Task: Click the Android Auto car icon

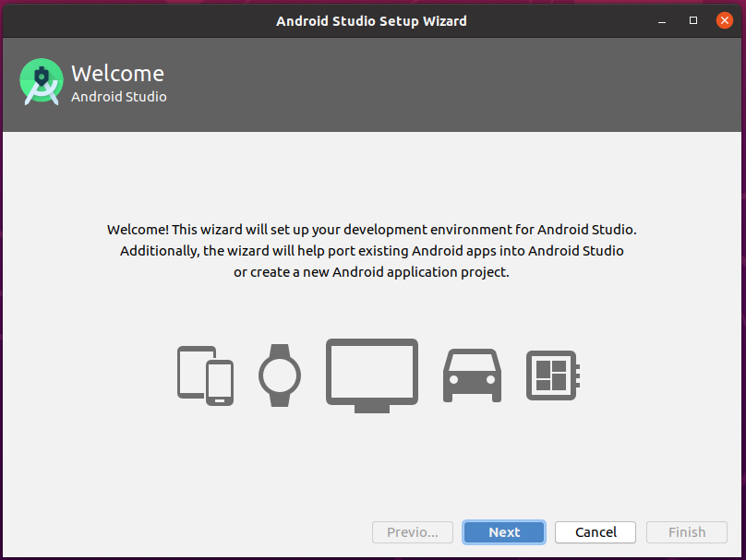Action: click(x=472, y=375)
